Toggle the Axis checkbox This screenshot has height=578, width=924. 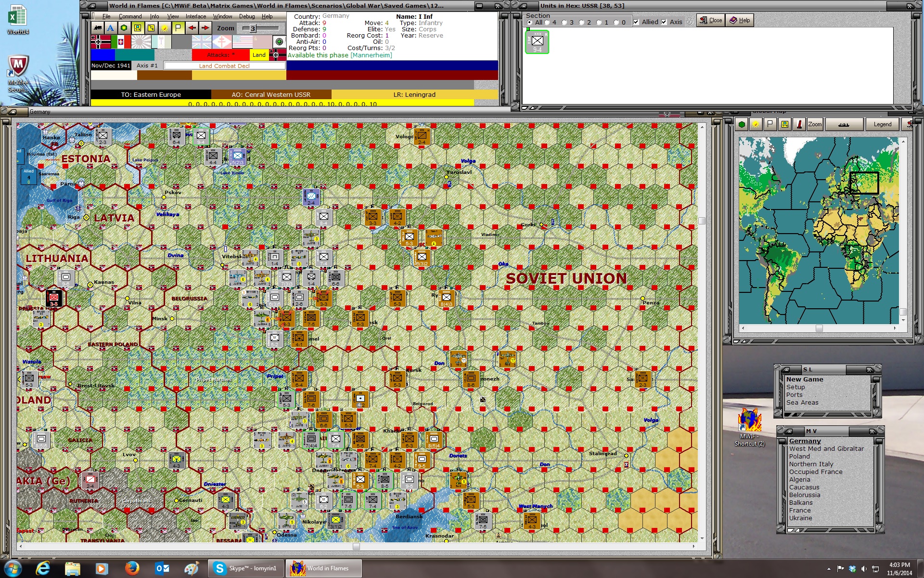(664, 22)
